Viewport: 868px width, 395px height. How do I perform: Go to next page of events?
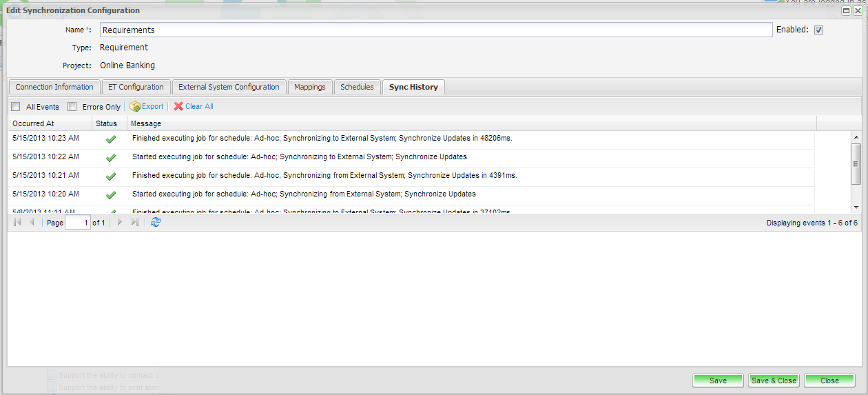[119, 223]
